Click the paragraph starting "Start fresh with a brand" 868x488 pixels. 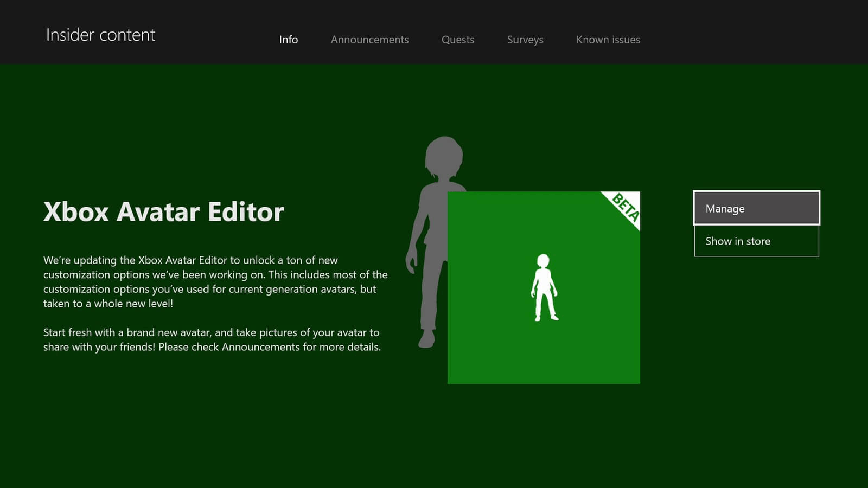(212, 339)
